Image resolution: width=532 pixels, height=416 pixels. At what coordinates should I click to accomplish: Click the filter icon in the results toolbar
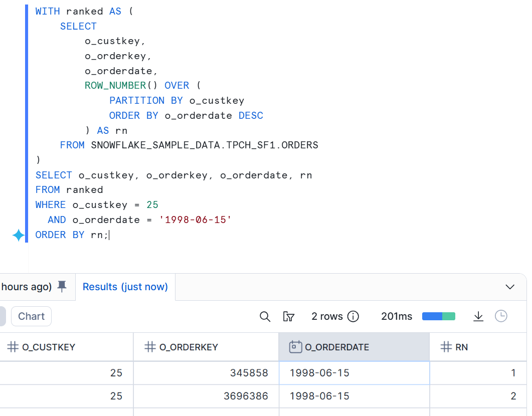pyautogui.click(x=288, y=316)
